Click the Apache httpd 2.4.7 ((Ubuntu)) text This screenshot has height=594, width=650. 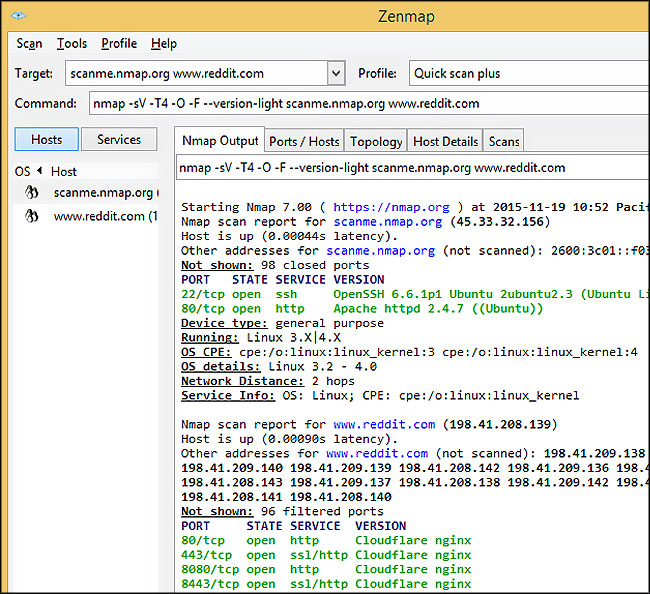tap(438, 308)
